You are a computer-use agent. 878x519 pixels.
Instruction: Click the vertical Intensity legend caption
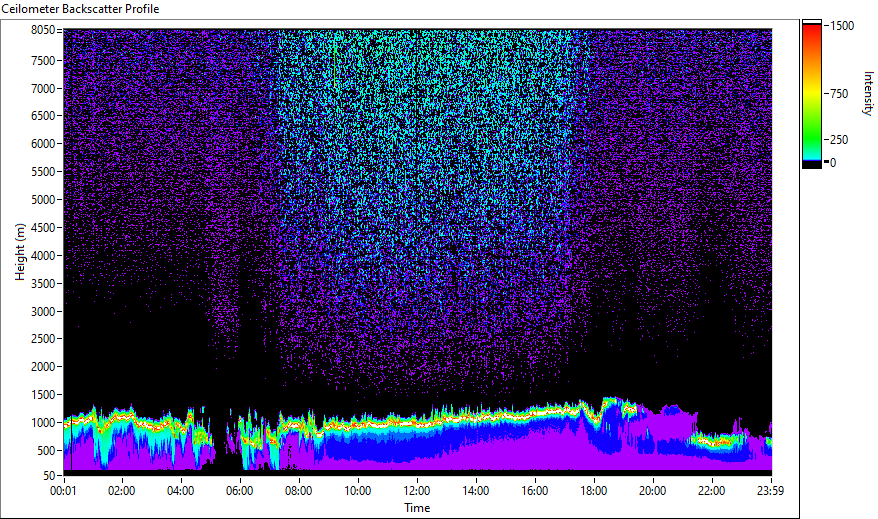click(868, 93)
